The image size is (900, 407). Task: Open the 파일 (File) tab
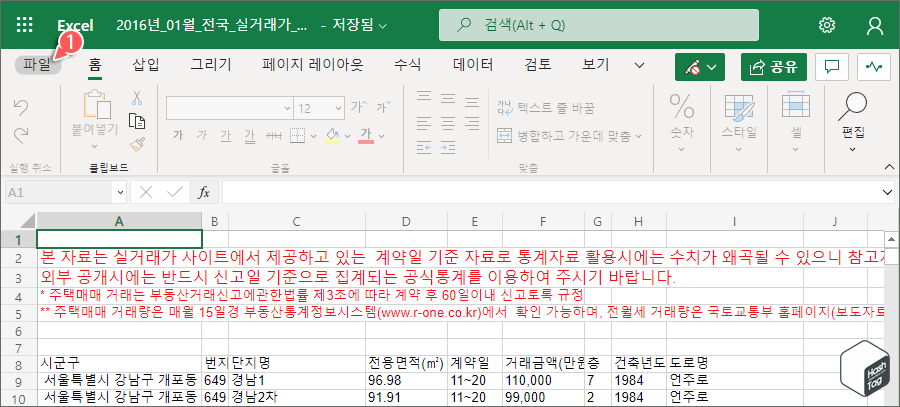[x=37, y=65]
